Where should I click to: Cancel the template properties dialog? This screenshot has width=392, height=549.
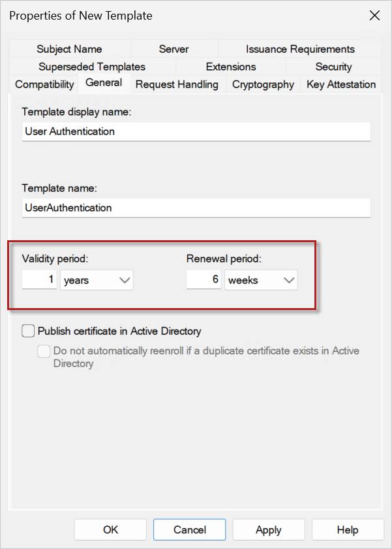point(189,529)
